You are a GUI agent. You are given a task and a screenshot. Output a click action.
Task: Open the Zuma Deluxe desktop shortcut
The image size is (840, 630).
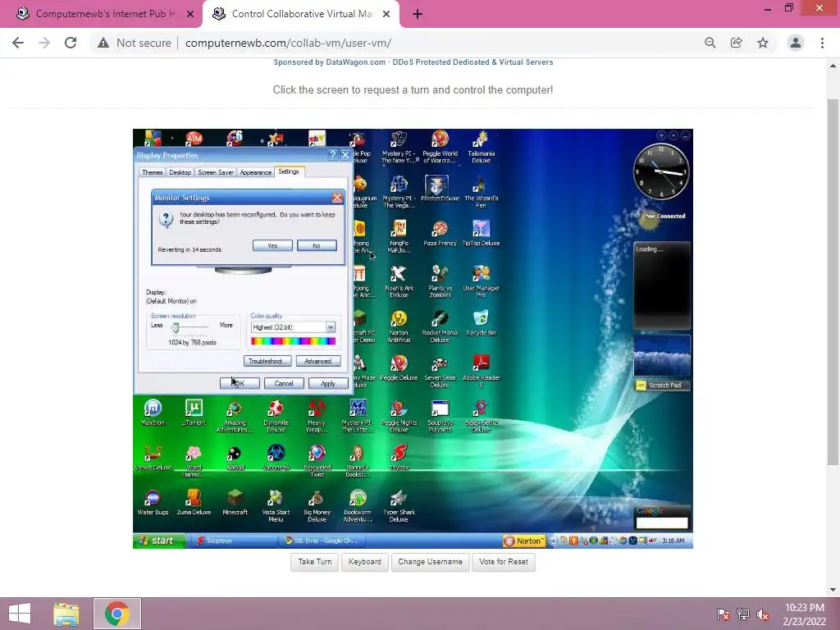point(194,502)
